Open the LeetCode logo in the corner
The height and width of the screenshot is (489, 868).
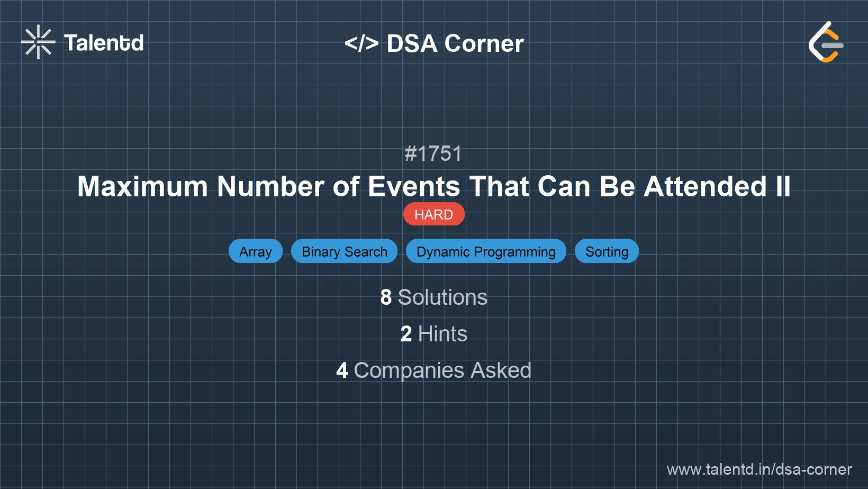[826, 42]
